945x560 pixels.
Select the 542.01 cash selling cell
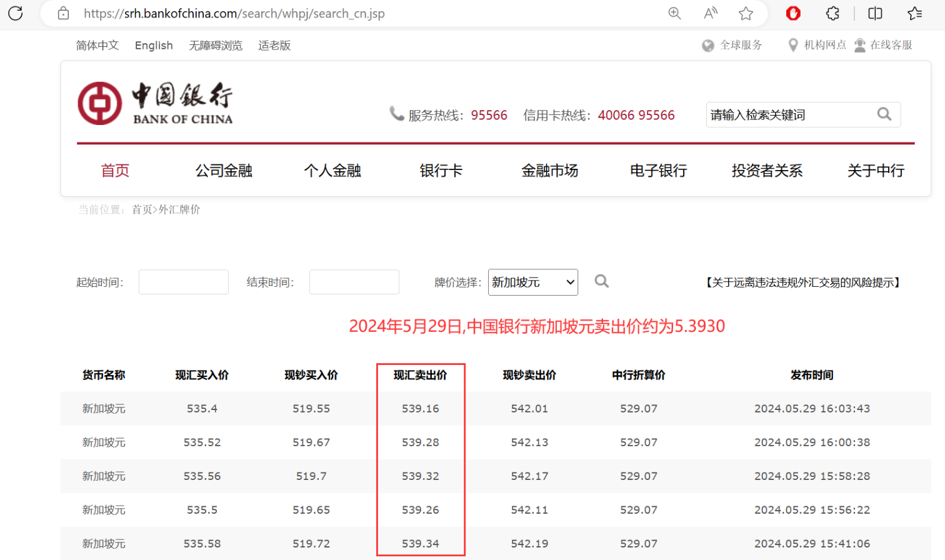tap(529, 409)
